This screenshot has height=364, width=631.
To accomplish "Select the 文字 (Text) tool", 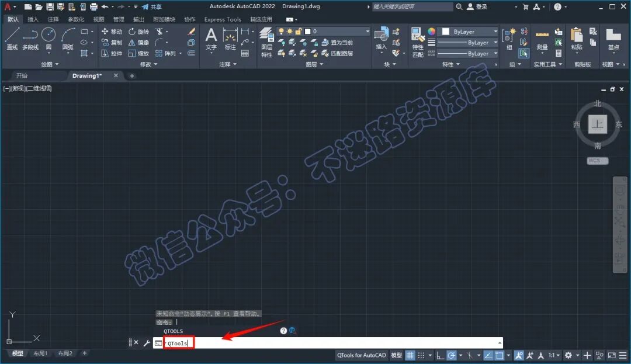I will click(x=211, y=39).
